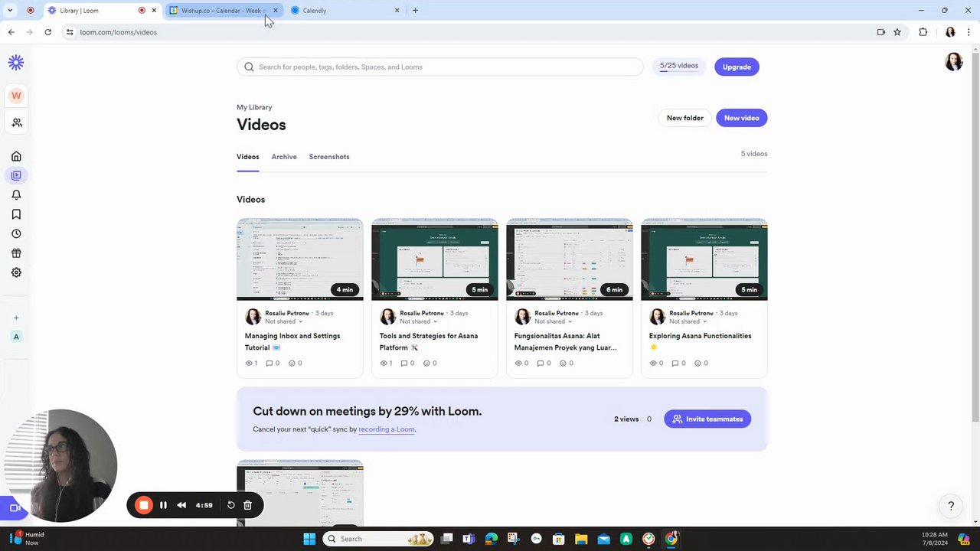
Task: Click the New folder button
Action: click(x=684, y=118)
